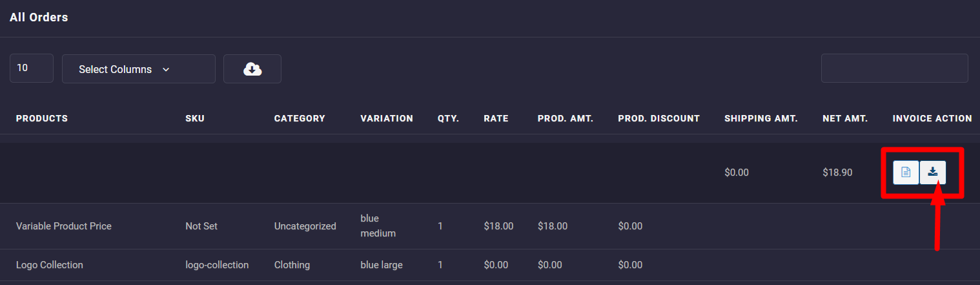
Task: Sort by QTY. column header
Action: tap(449, 118)
